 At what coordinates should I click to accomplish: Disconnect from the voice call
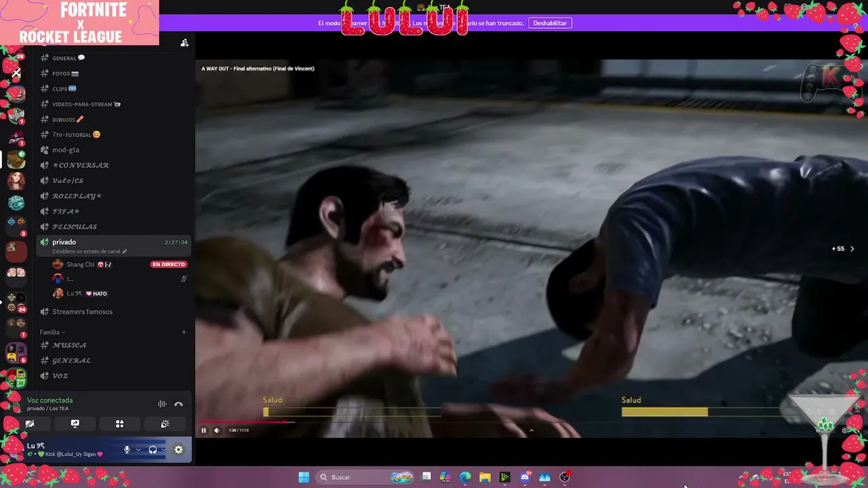coord(178,404)
